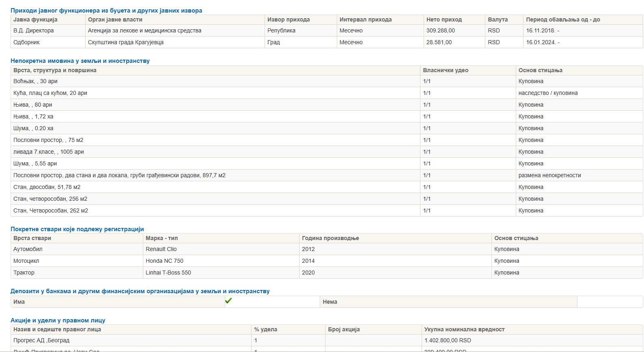Viewport: 644px width, 352px height.
Task: Click the размена непокретности cell
Action: point(549,175)
